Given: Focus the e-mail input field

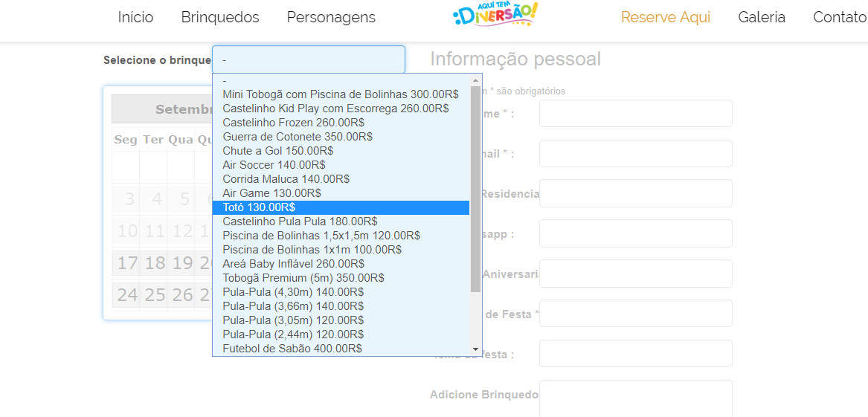Looking at the screenshot, I should click(635, 153).
